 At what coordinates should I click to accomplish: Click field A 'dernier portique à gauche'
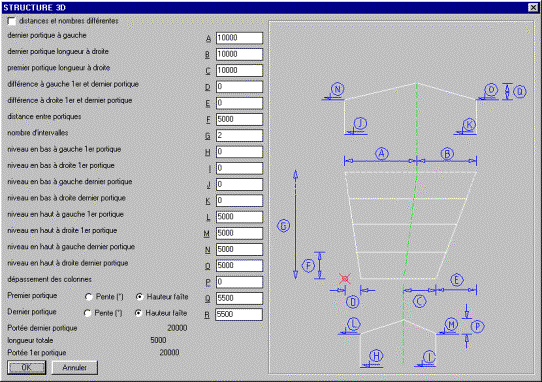pyautogui.click(x=239, y=38)
